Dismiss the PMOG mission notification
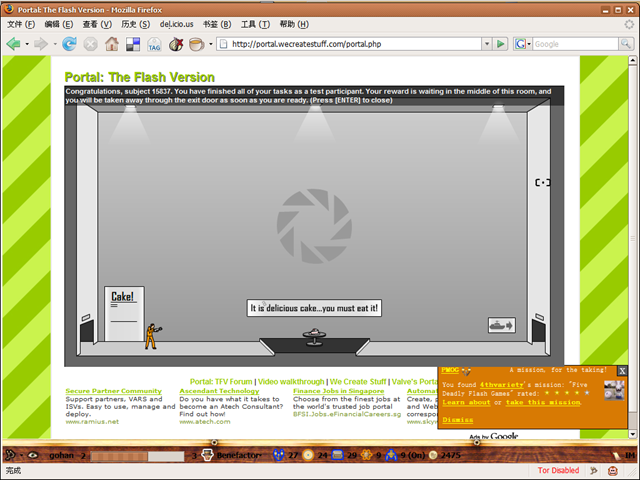 click(x=458, y=420)
